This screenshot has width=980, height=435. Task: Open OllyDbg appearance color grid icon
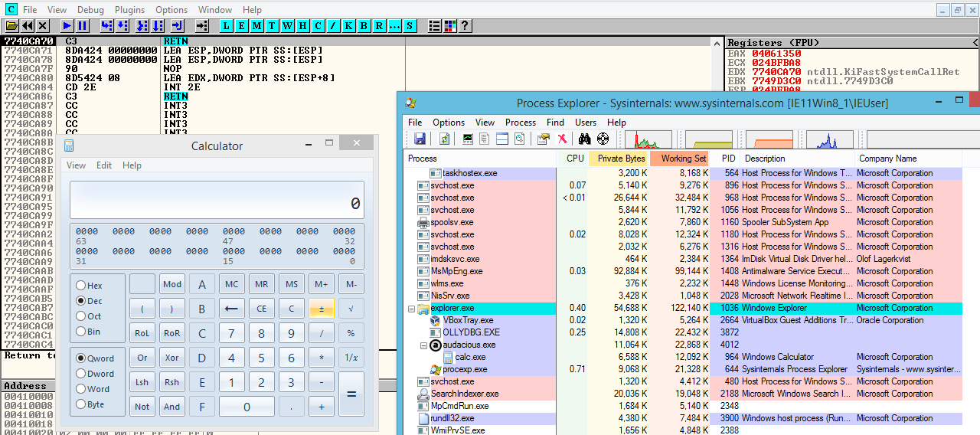point(449,26)
